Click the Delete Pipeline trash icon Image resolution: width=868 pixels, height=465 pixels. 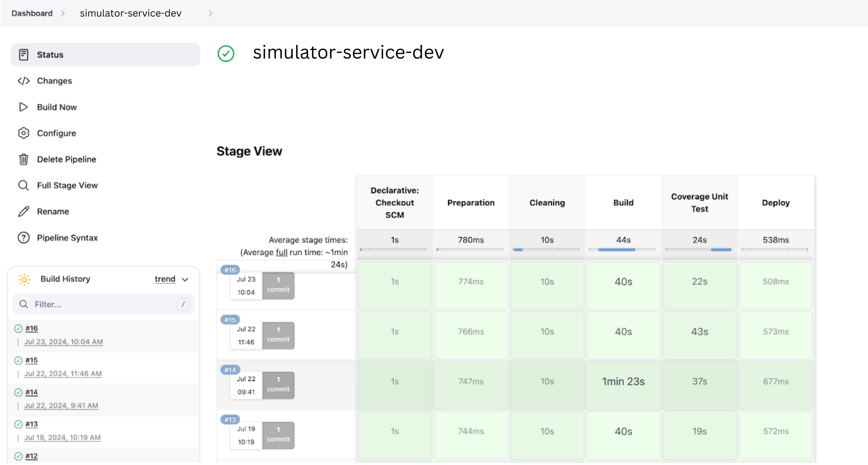pos(24,159)
